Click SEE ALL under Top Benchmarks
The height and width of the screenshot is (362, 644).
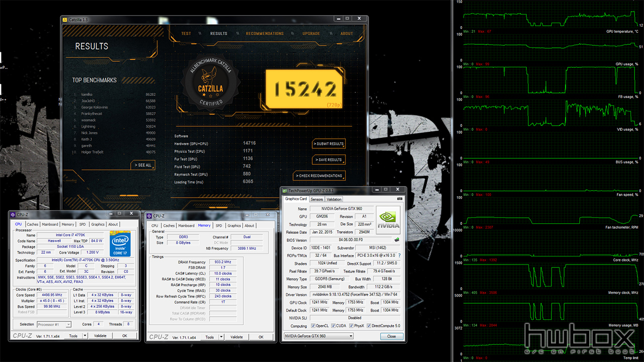[x=143, y=165]
